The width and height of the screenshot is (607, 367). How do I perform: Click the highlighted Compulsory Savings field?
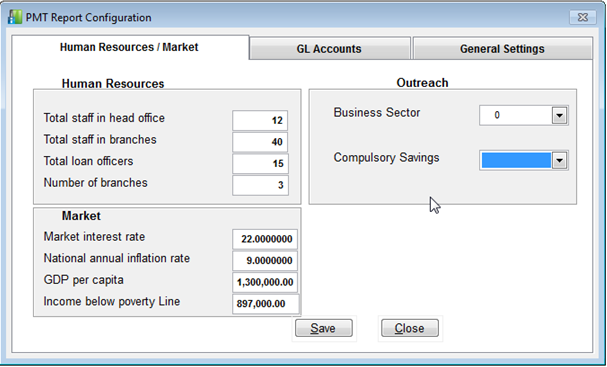pos(516,160)
